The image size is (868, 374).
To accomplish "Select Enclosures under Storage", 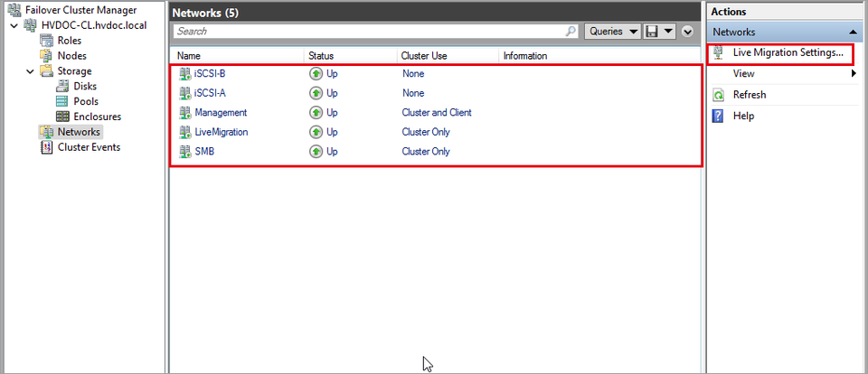I will pos(97,117).
